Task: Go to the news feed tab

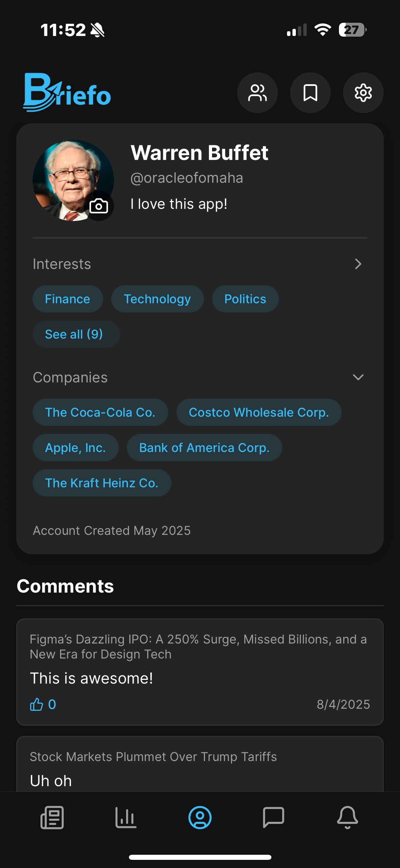Action: (x=52, y=817)
